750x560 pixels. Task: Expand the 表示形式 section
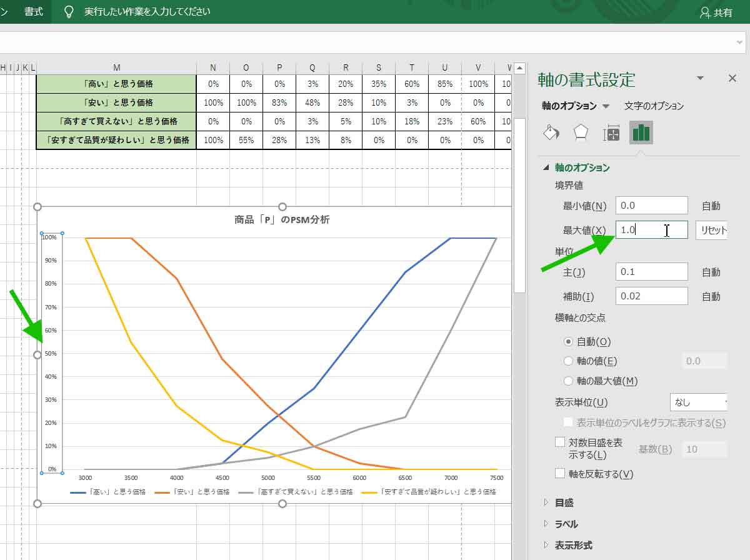(546, 545)
